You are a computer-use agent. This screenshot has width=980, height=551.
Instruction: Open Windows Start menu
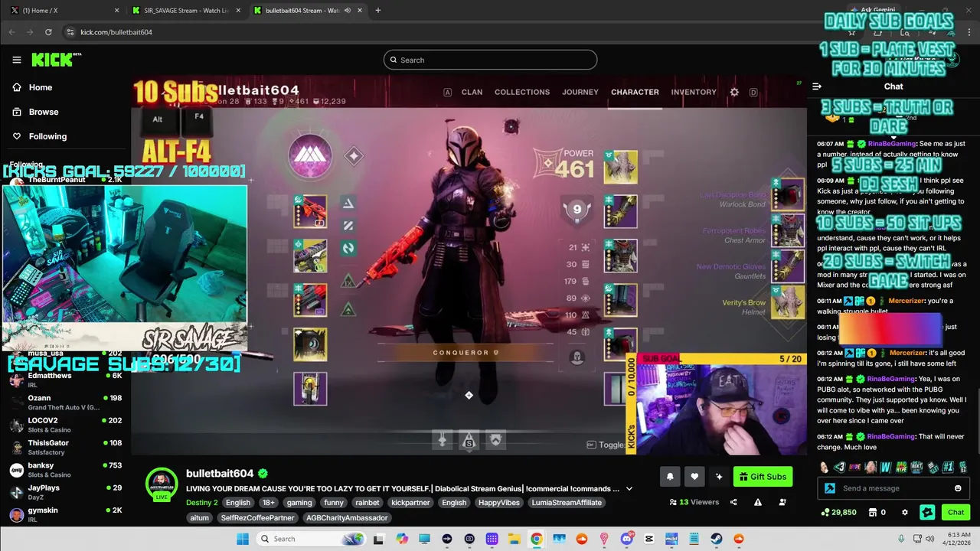point(243,539)
